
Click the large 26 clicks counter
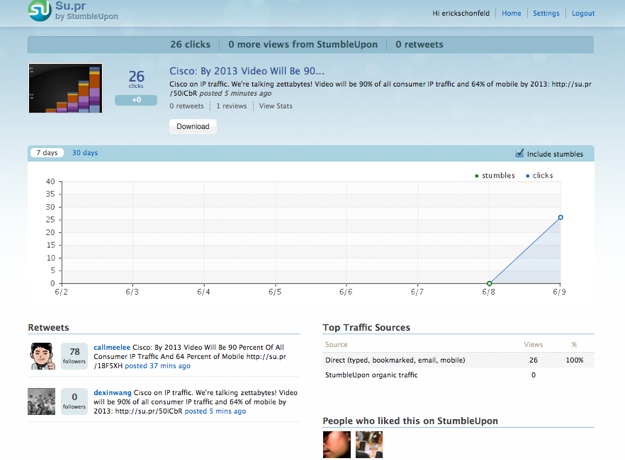click(136, 78)
